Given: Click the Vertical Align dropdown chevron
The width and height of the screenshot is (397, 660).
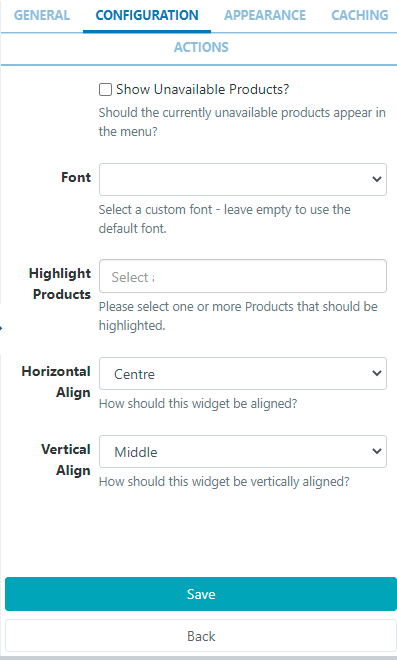Looking at the screenshot, I should point(376,451).
